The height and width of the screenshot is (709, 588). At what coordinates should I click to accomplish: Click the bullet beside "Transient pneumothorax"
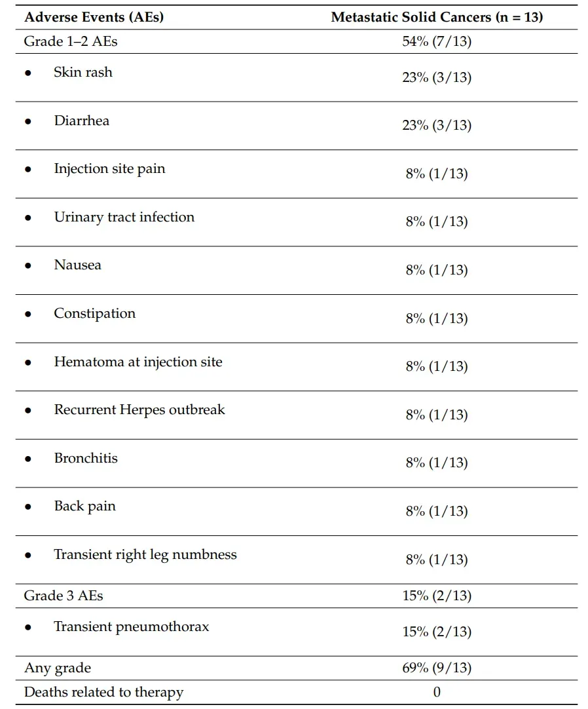point(28,627)
